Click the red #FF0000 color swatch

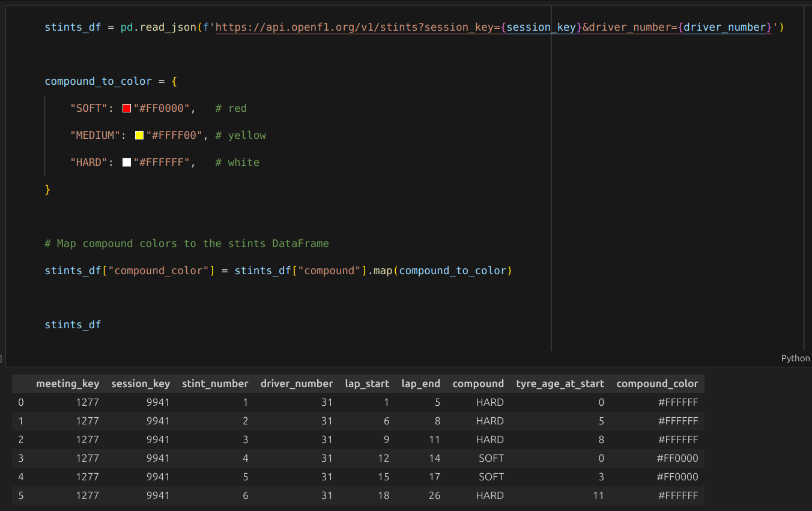click(127, 108)
